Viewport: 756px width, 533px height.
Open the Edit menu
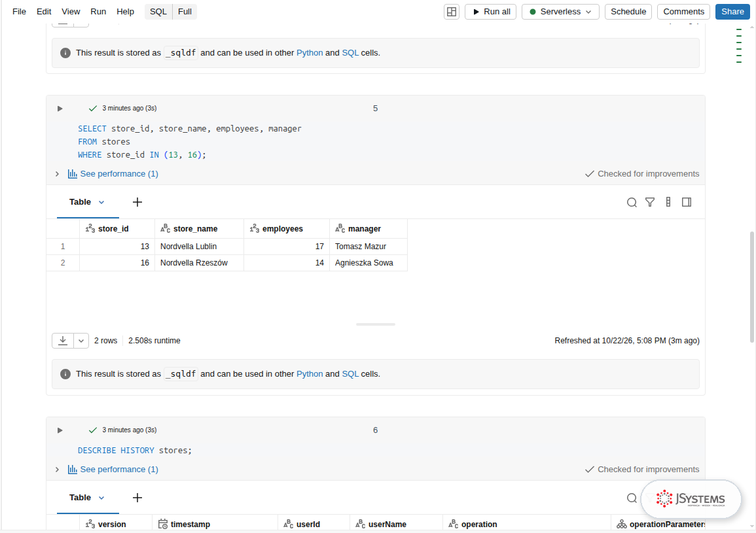coord(44,12)
